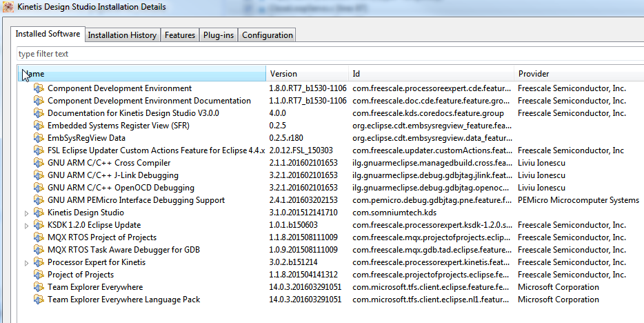Image resolution: width=644 pixels, height=323 pixels.
Task: Select the EmbSysRegView Data entry
Action: click(x=86, y=138)
